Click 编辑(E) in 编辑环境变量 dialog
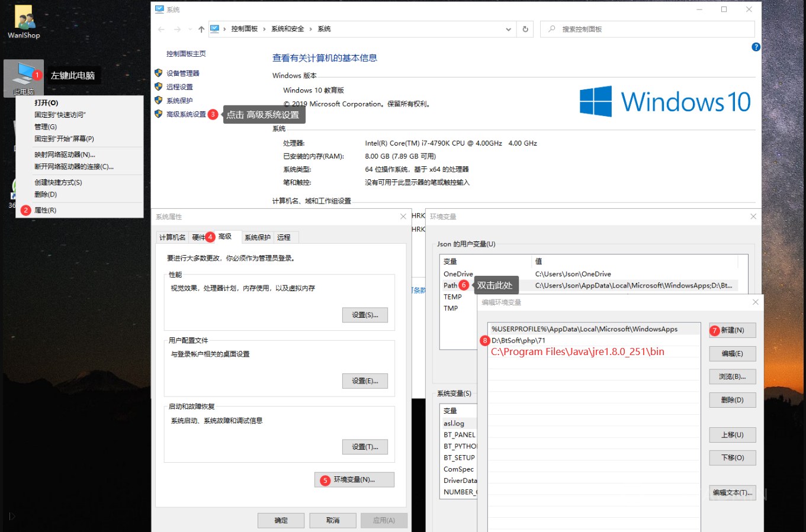806x532 pixels. pyautogui.click(x=733, y=353)
